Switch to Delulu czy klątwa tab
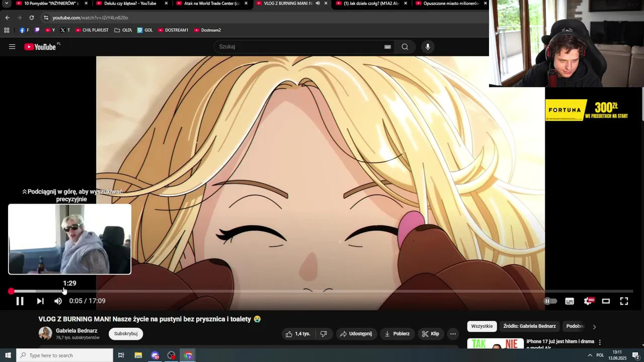 point(131,3)
